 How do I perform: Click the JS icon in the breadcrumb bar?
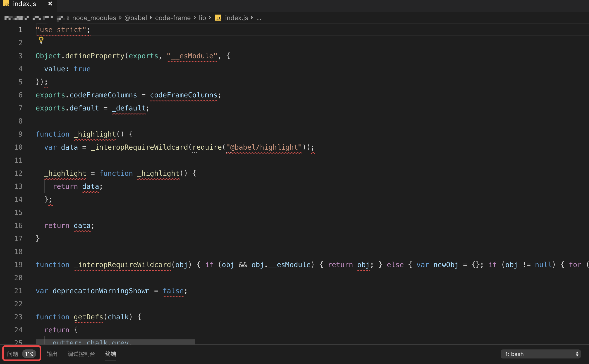[x=218, y=18]
